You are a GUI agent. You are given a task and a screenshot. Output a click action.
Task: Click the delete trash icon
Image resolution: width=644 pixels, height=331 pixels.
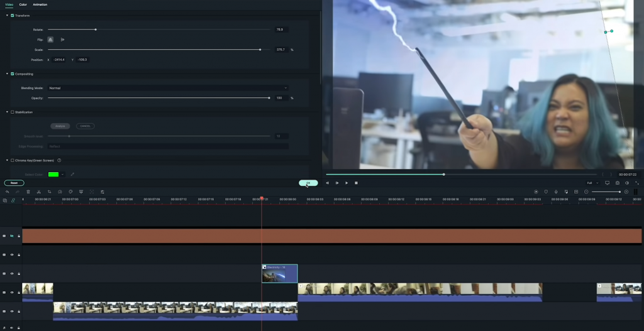[x=28, y=192]
